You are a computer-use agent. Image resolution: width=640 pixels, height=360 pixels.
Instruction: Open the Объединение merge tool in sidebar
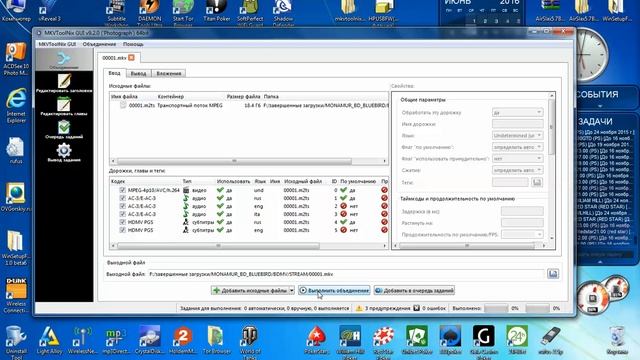click(64, 60)
